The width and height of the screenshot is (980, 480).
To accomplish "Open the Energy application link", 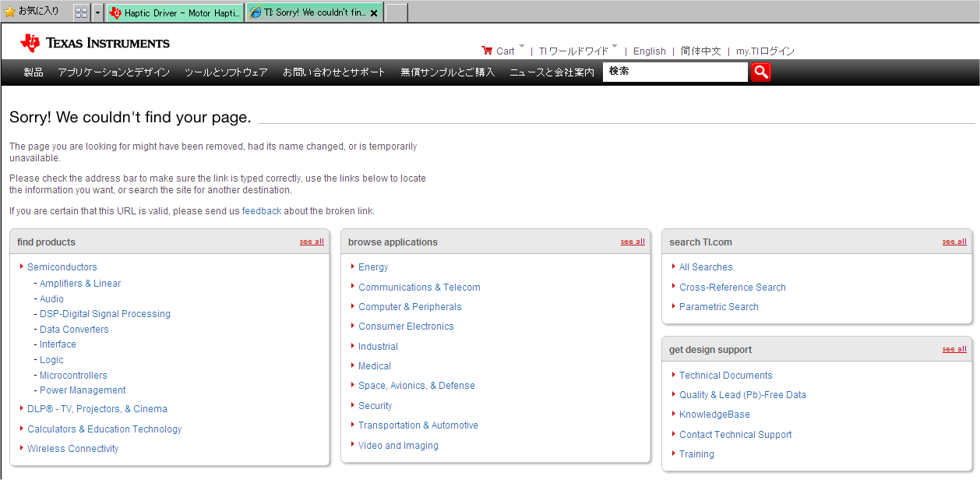I will pyautogui.click(x=373, y=267).
